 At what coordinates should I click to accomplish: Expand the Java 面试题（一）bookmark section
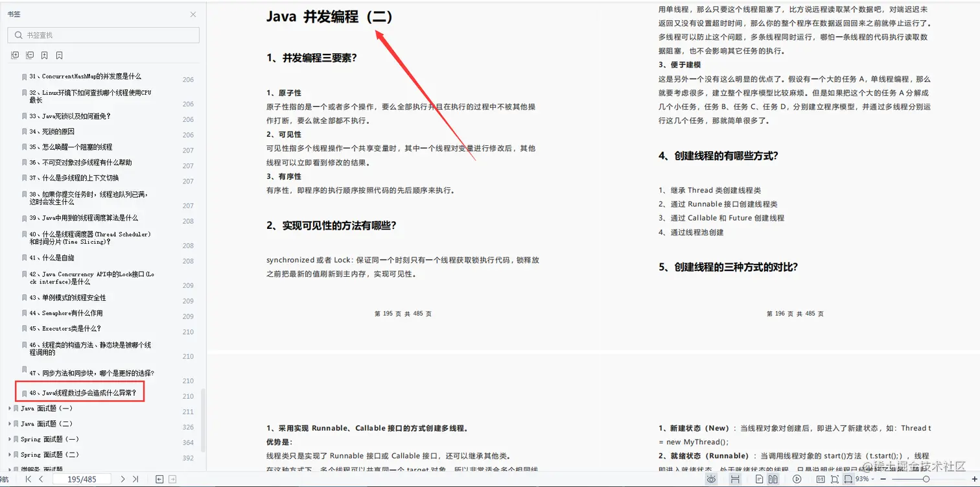point(10,410)
